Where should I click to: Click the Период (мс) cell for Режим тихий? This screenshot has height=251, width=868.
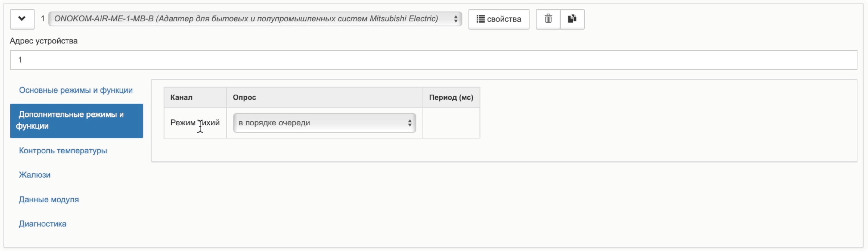[451, 123]
